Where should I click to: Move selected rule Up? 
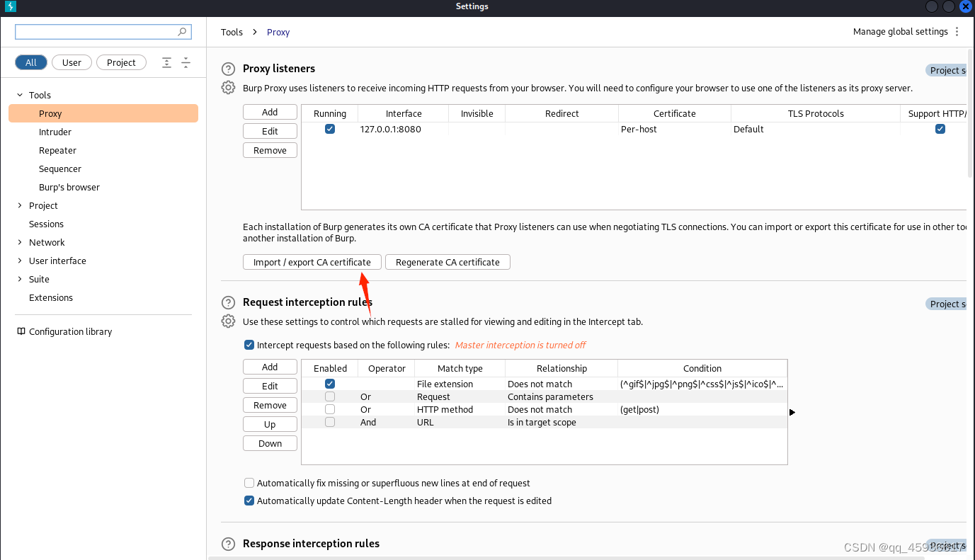pos(270,424)
